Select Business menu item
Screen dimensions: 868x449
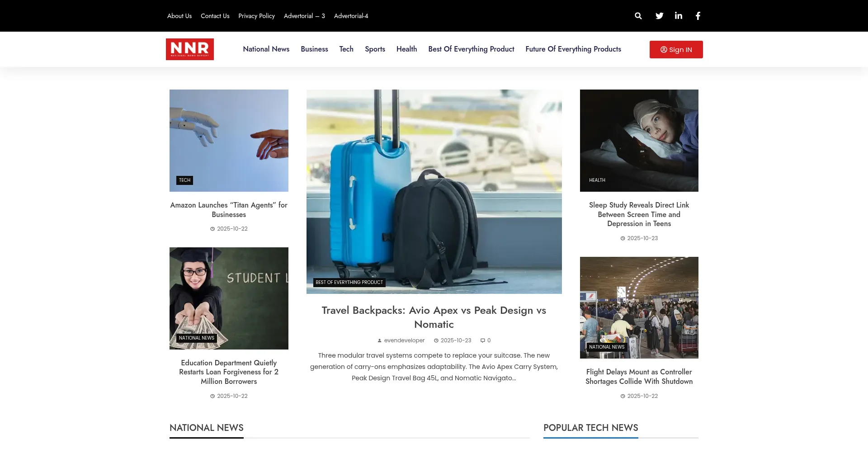pyautogui.click(x=315, y=49)
